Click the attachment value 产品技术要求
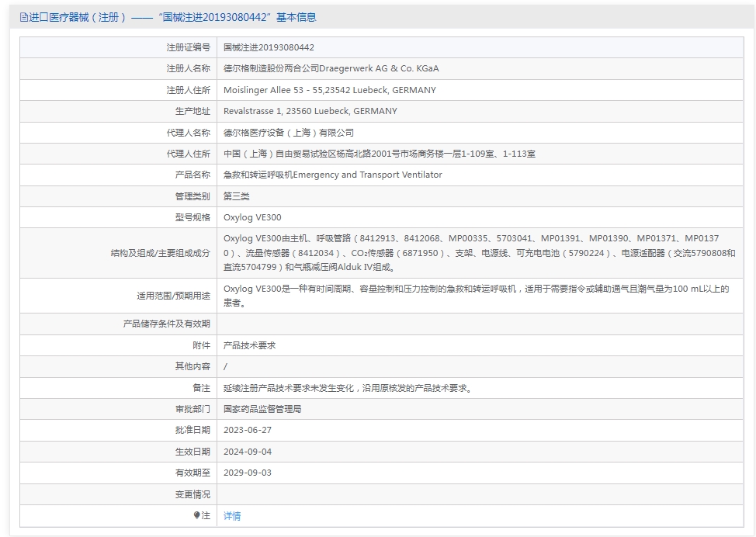The image size is (756, 537). 249,345
